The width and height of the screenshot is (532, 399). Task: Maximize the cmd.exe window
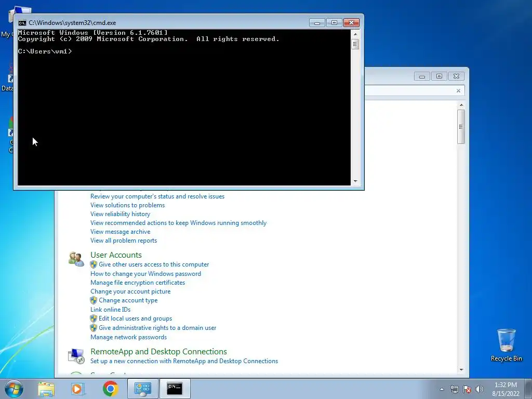pyautogui.click(x=334, y=23)
